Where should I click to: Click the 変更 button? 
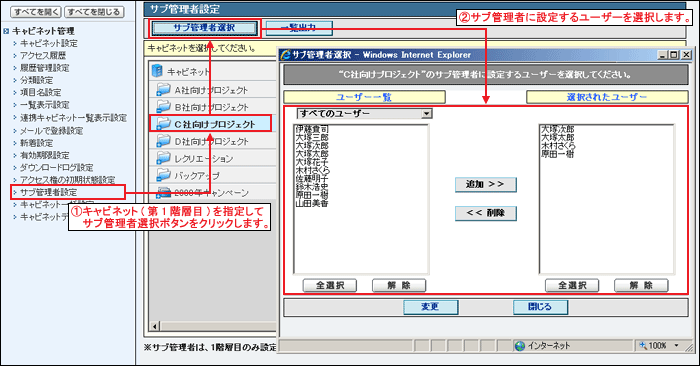coord(430,307)
